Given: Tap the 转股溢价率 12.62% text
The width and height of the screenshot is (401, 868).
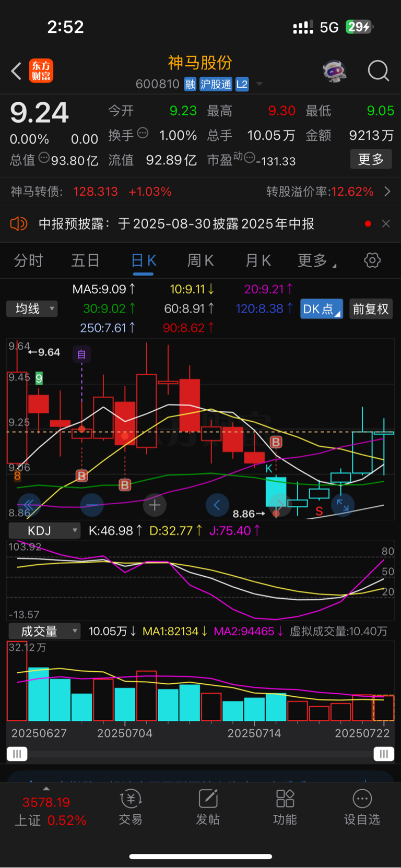Looking at the screenshot, I should click(x=320, y=192).
